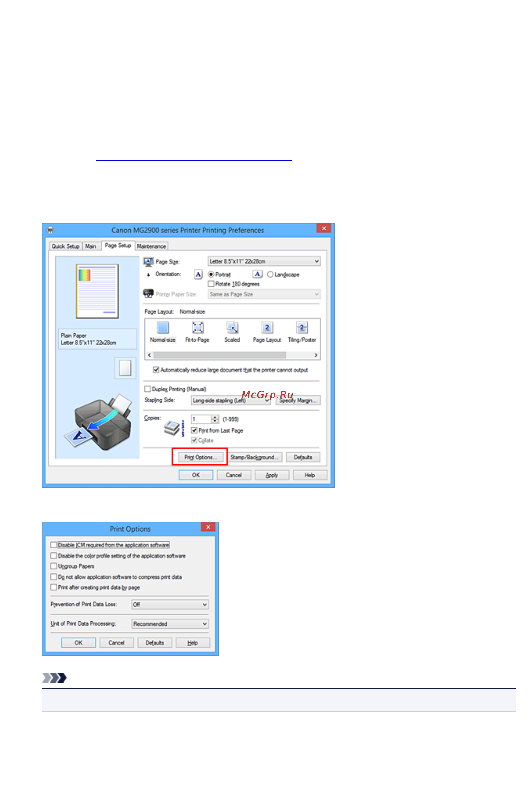532x789 pixels.
Task: Choose the Scaled layout icon
Action: (232, 328)
